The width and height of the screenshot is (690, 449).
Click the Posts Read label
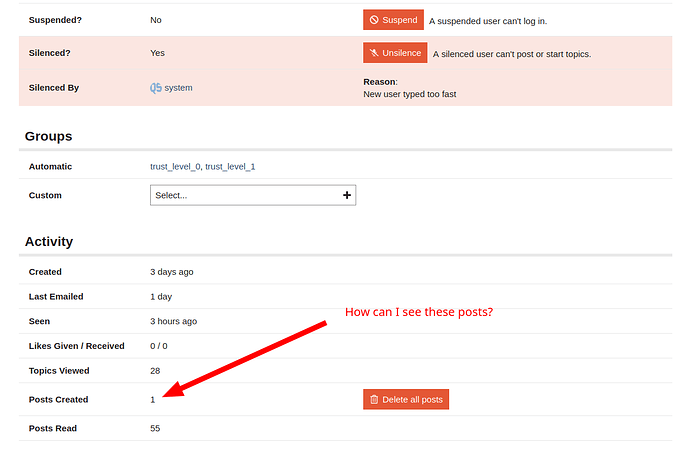[x=53, y=428]
